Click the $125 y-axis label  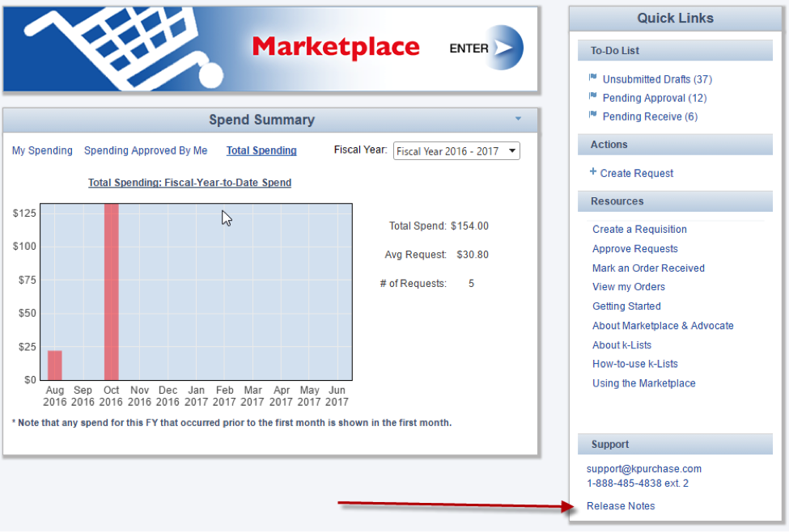tap(24, 213)
